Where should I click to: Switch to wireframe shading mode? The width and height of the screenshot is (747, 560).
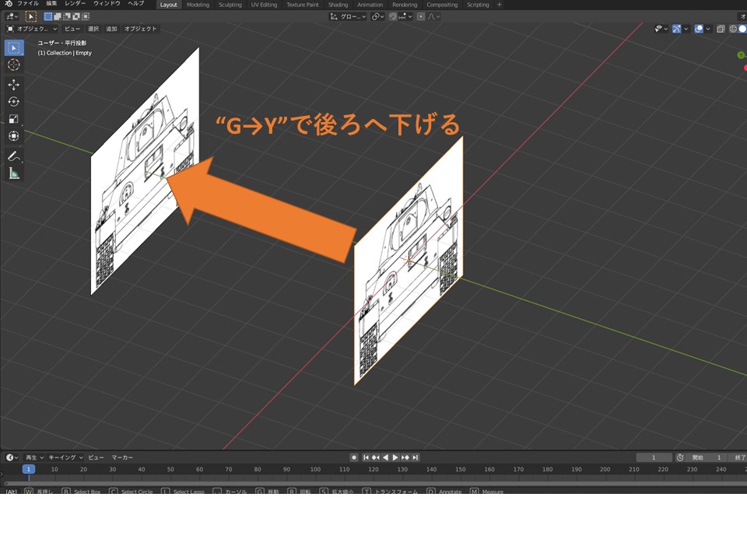click(x=733, y=29)
